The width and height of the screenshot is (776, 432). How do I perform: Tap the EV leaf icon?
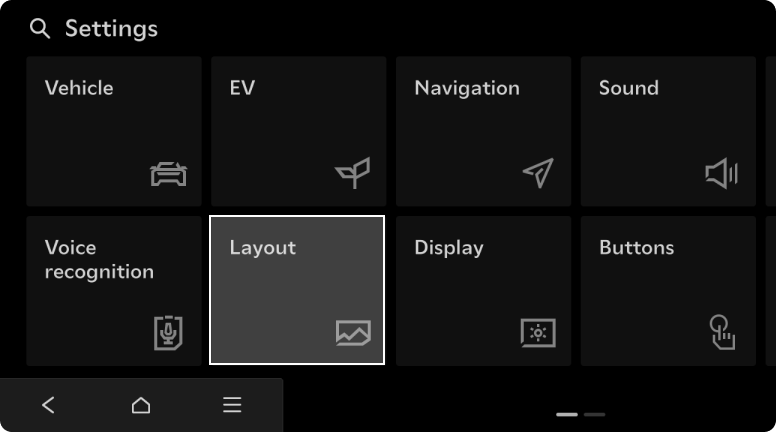[352, 173]
